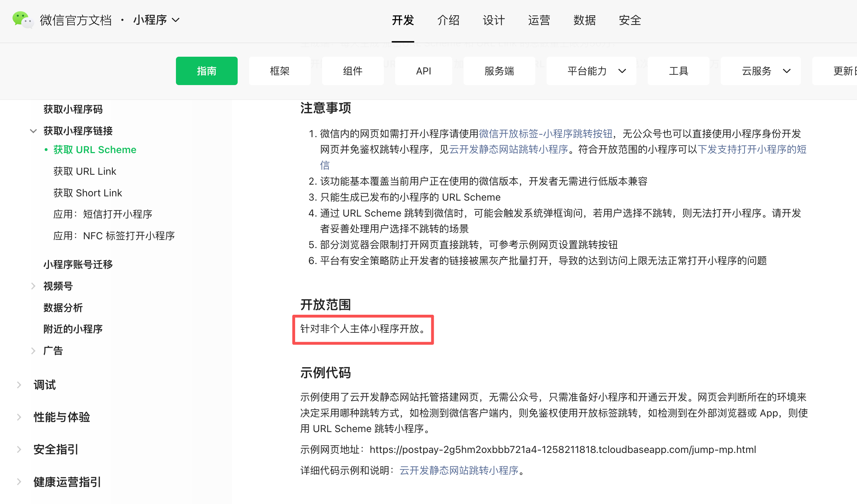The height and width of the screenshot is (504, 857).
Task: Expand the 广告 sidebar section
Action: 33,351
